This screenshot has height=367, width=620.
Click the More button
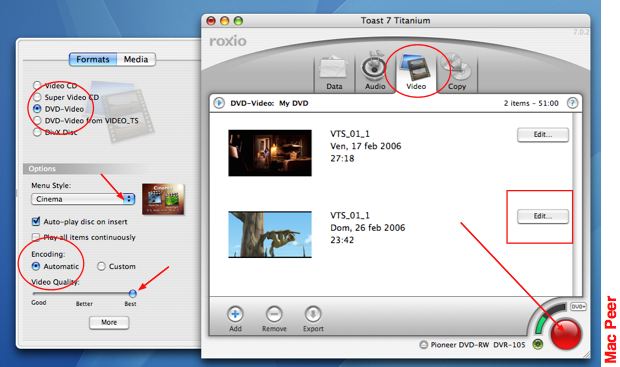click(x=109, y=322)
